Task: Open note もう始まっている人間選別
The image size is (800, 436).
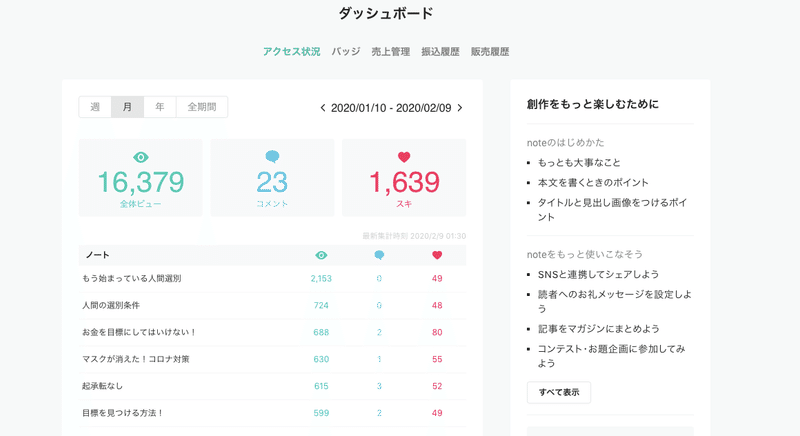Action: pos(132,278)
